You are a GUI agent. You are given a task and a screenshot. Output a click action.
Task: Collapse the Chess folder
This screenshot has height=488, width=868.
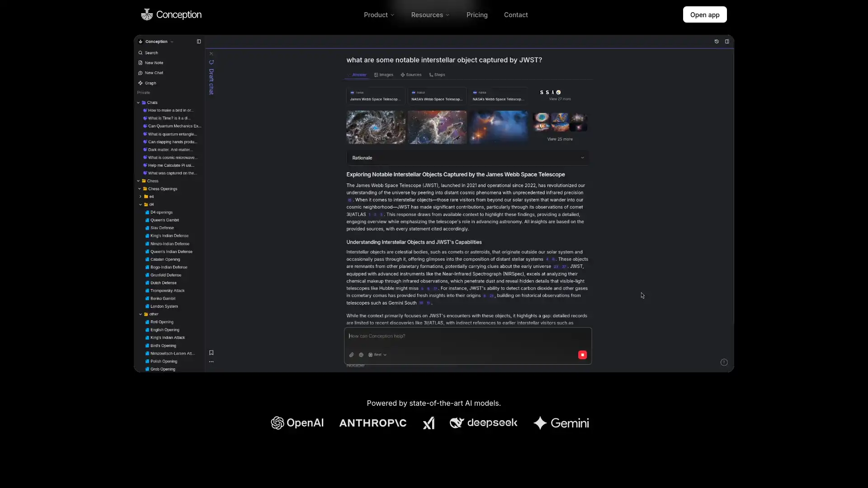pyautogui.click(x=138, y=181)
